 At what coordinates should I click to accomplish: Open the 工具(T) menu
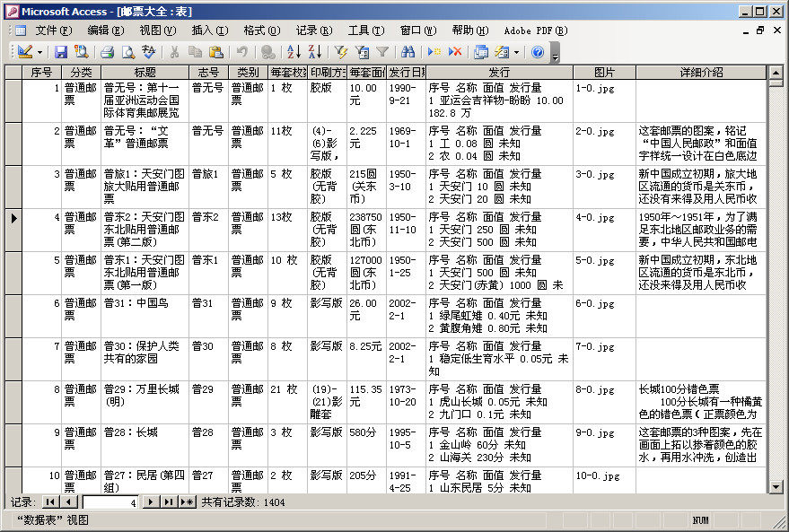click(x=366, y=31)
